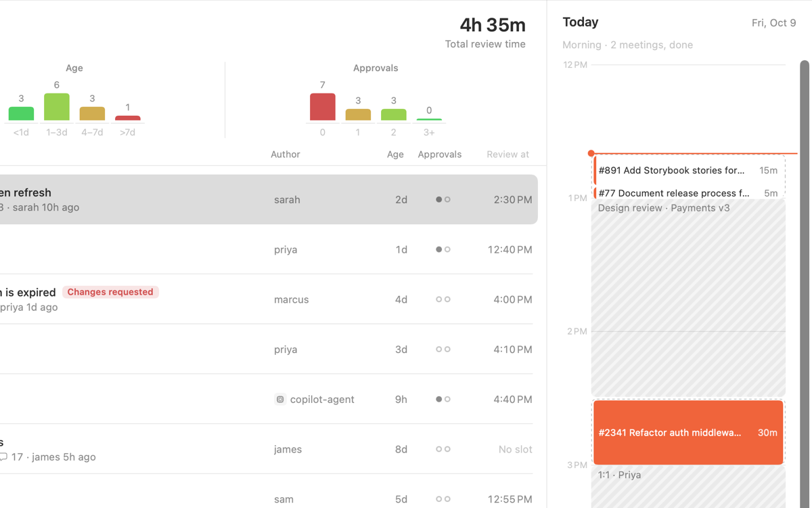The image size is (812, 508).
Task: Click the 12:55 PM review time
Action: click(x=510, y=499)
